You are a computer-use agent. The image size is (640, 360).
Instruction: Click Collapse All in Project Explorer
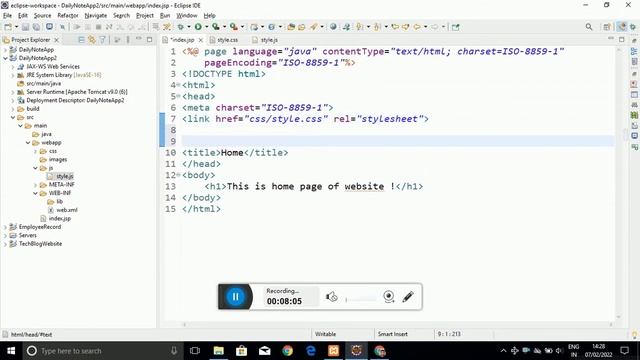[x=81, y=40]
